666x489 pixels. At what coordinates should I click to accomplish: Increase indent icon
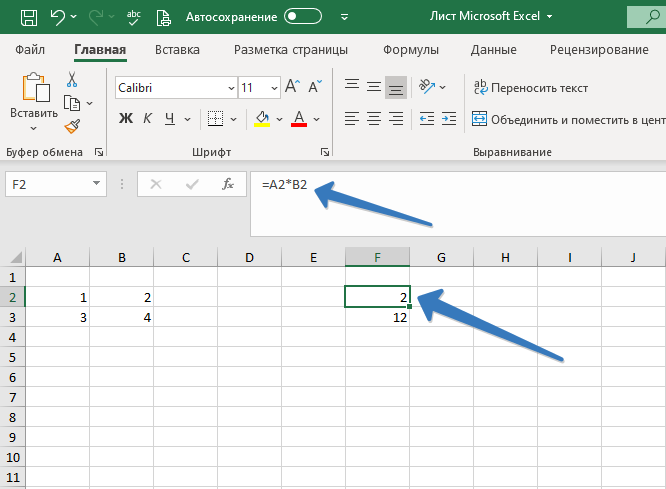coord(449,119)
